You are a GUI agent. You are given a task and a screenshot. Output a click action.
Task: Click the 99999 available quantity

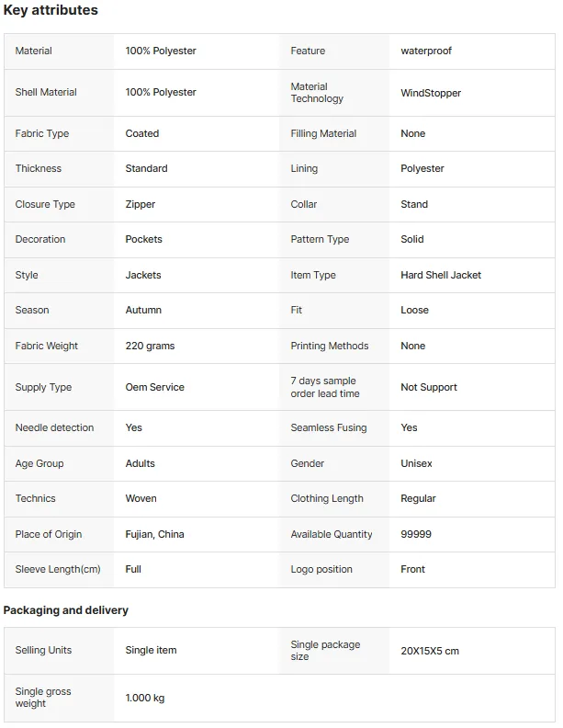(415, 534)
